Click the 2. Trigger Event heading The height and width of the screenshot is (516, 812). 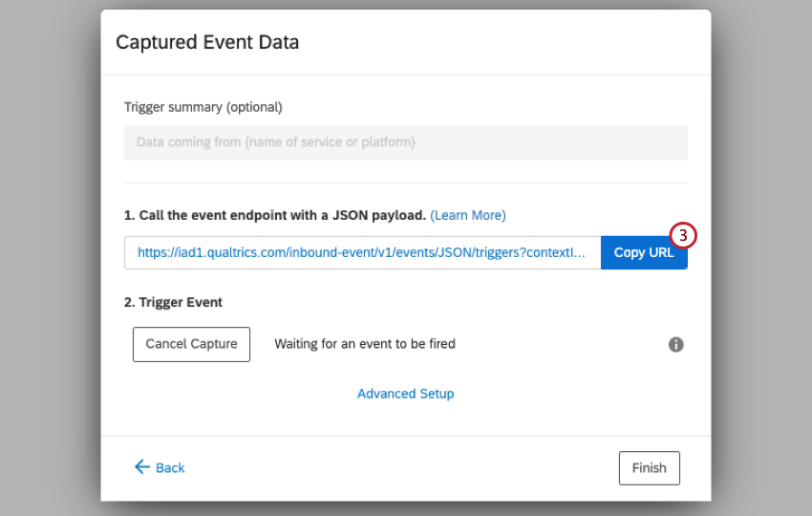(x=173, y=302)
